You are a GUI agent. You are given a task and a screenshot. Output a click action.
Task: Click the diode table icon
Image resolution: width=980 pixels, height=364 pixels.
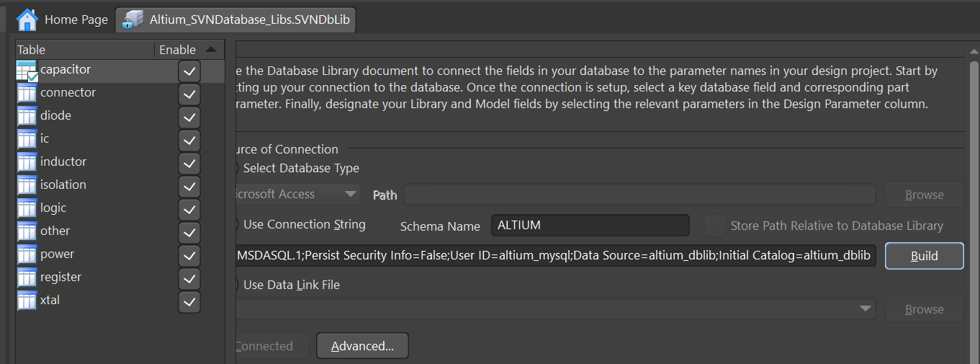(27, 116)
